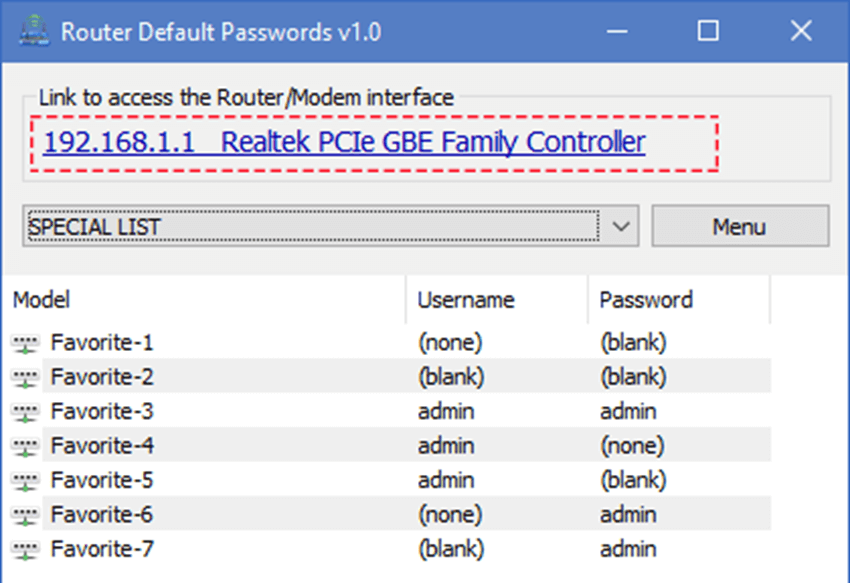Open the Menu button

pos(740,226)
